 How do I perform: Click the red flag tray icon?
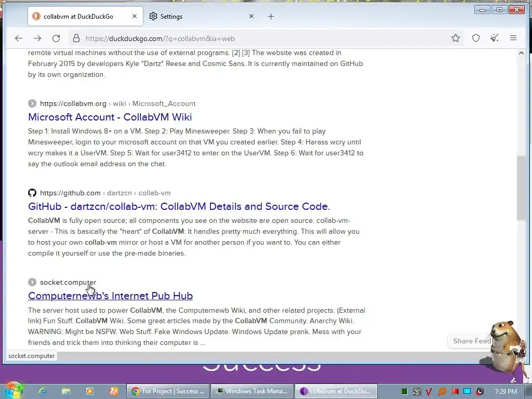[455, 392]
